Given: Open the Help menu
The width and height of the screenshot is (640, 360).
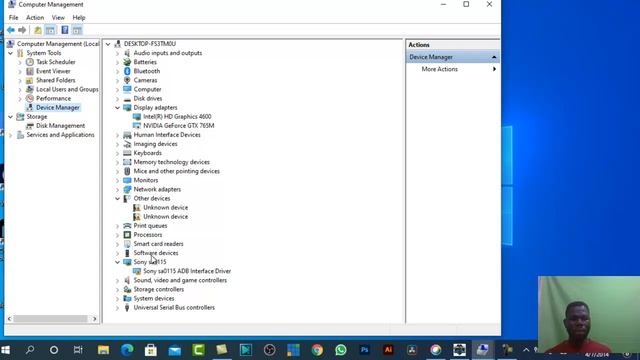Looking at the screenshot, I should [x=79, y=18].
